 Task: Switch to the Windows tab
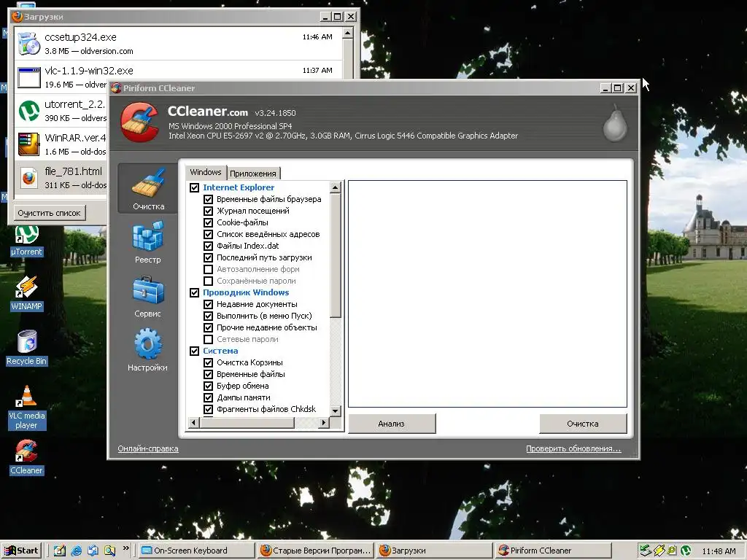(x=206, y=172)
